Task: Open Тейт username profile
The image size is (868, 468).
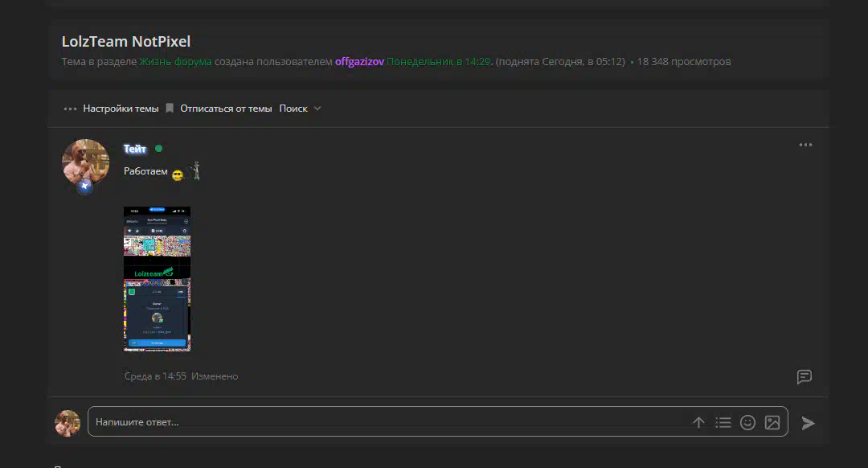Action: click(x=134, y=149)
